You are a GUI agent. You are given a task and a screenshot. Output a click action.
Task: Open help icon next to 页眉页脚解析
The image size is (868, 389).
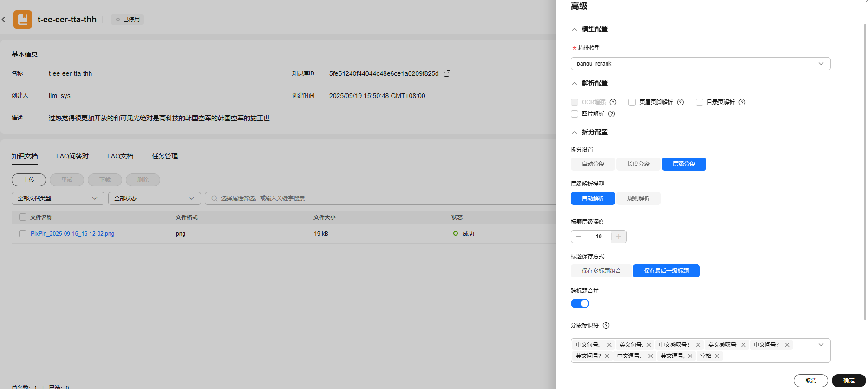680,102
